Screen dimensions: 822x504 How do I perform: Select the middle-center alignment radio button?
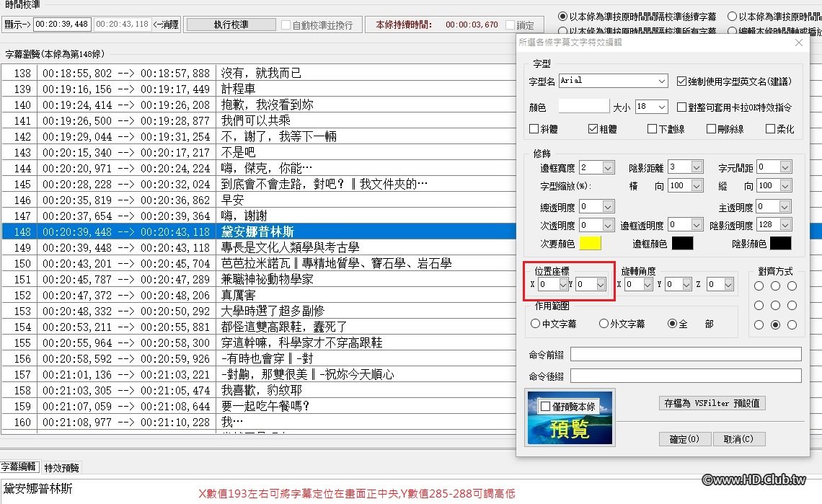(775, 305)
